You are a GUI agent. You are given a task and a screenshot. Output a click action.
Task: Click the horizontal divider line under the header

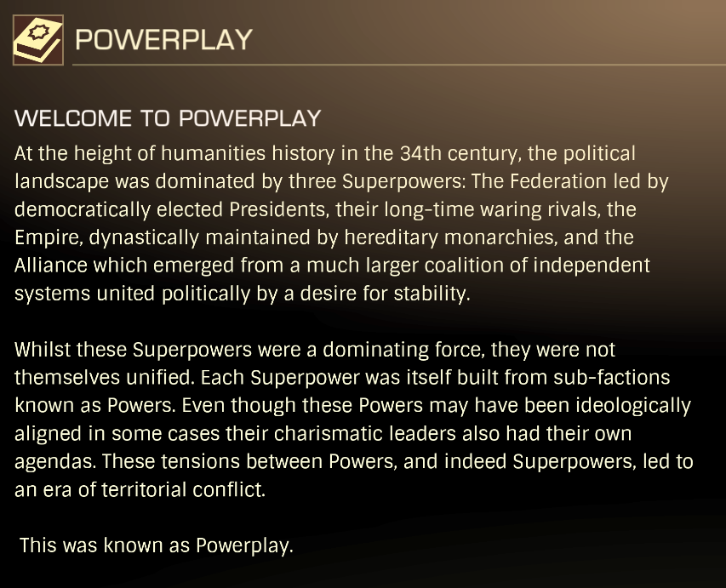click(399, 66)
